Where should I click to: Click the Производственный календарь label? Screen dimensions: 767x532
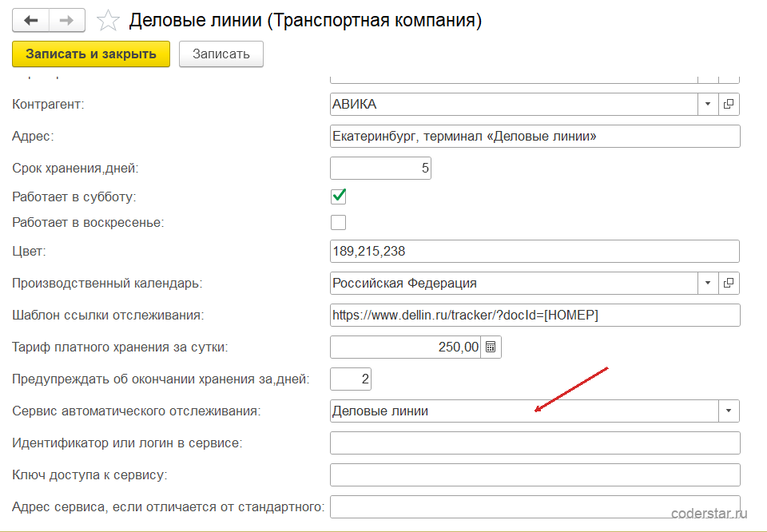coord(107,283)
